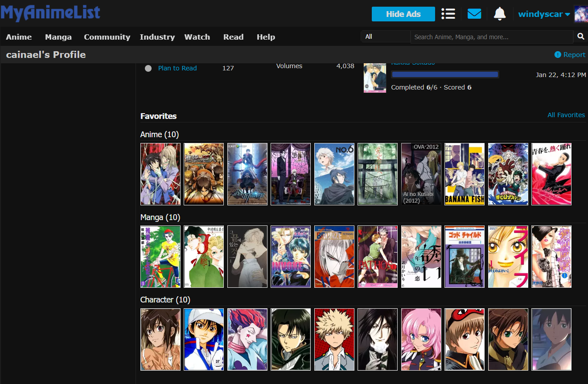The height and width of the screenshot is (384, 588).
Task: Open the Industry menu
Action: [157, 37]
